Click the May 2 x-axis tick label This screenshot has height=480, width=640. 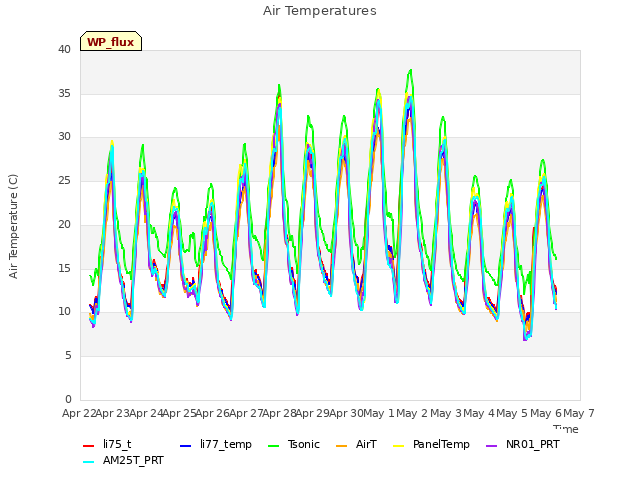pyautogui.click(x=412, y=413)
